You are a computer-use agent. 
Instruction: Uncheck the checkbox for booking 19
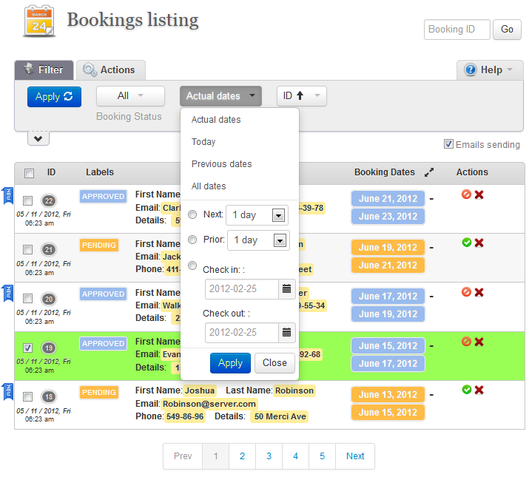[x=28, y=347]
